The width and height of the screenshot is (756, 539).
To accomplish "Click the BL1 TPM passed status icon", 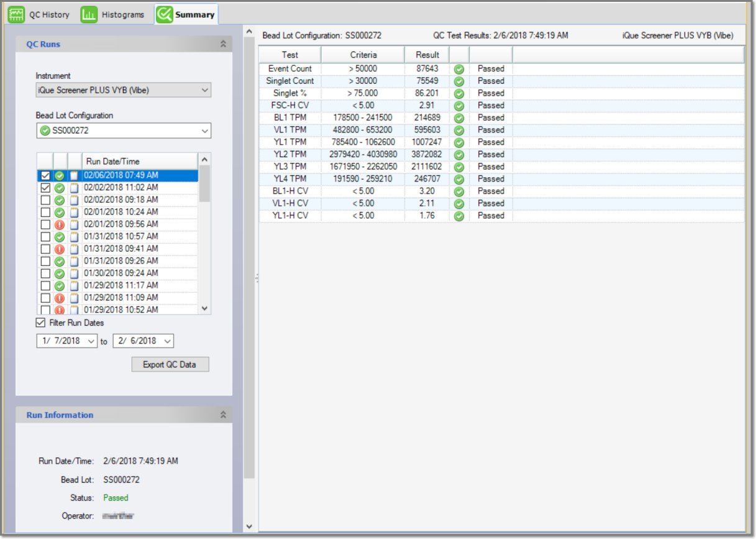I will tap(459, 118).
